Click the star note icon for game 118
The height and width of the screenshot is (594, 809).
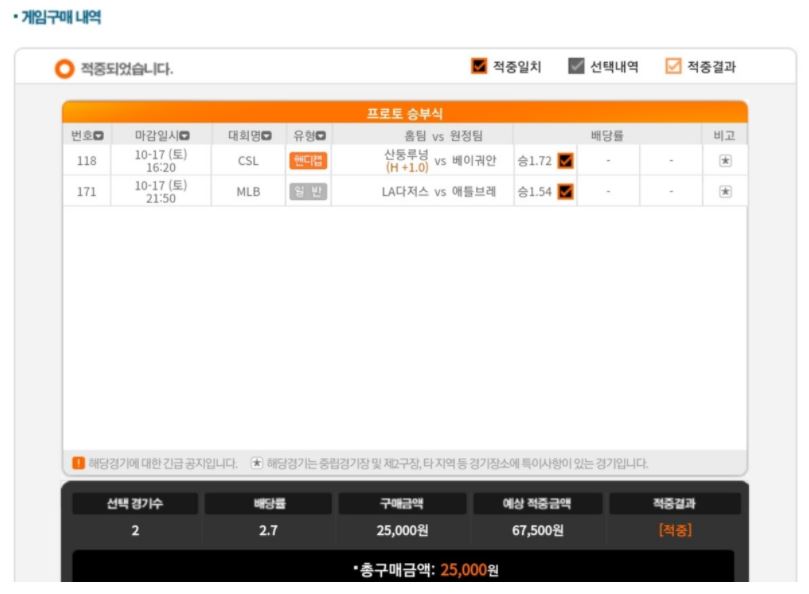pyautogui.click(x=725, y=160)
